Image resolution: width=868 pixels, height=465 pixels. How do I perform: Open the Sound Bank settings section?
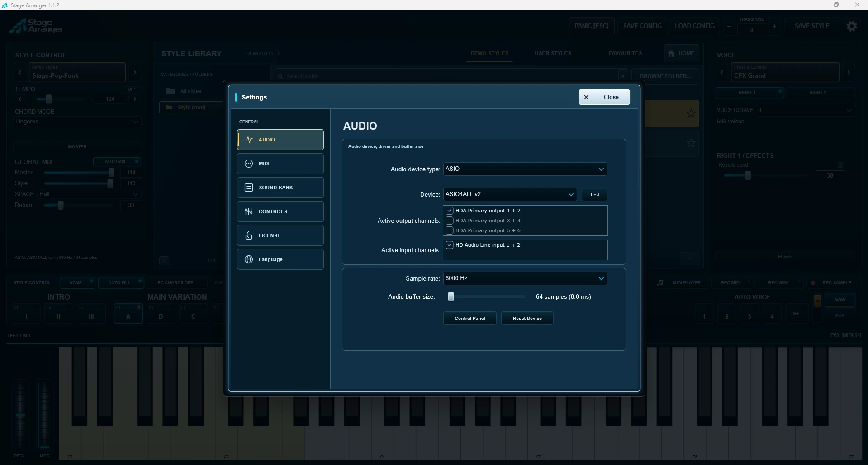pos(280,188)
